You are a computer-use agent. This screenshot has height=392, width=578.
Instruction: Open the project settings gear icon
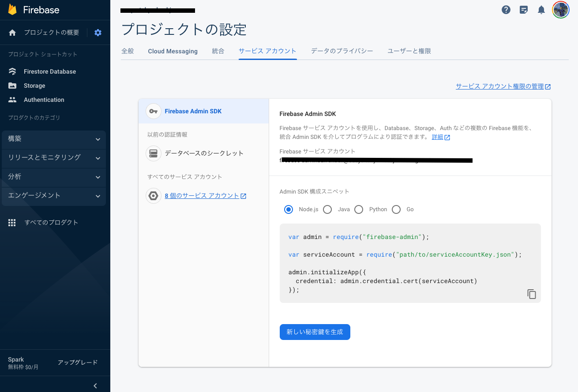(98, 33)
